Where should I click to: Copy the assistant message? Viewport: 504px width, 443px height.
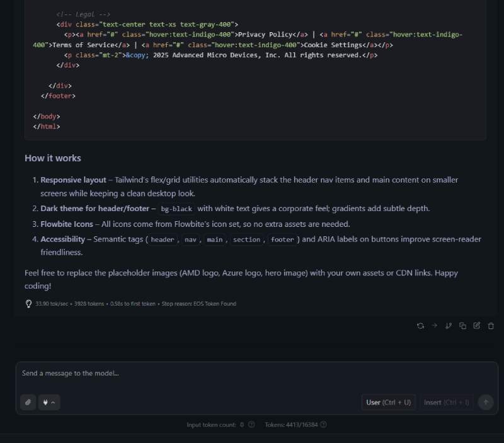pos(463,326)
